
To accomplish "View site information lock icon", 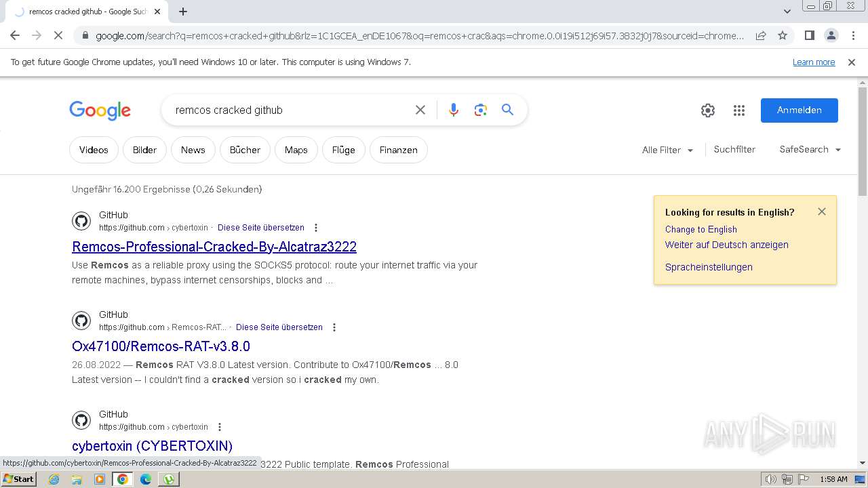I will (x=84, y=35).
